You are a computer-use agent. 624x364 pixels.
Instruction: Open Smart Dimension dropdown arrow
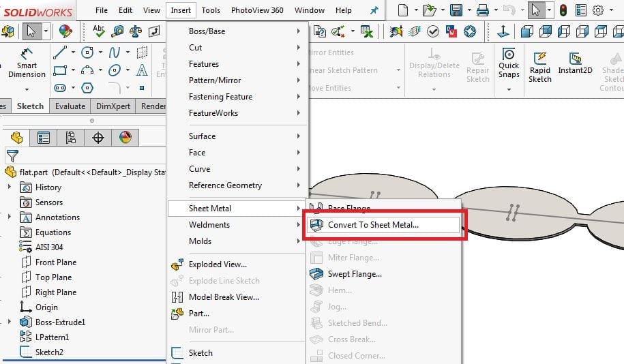[x=27, y=89]
